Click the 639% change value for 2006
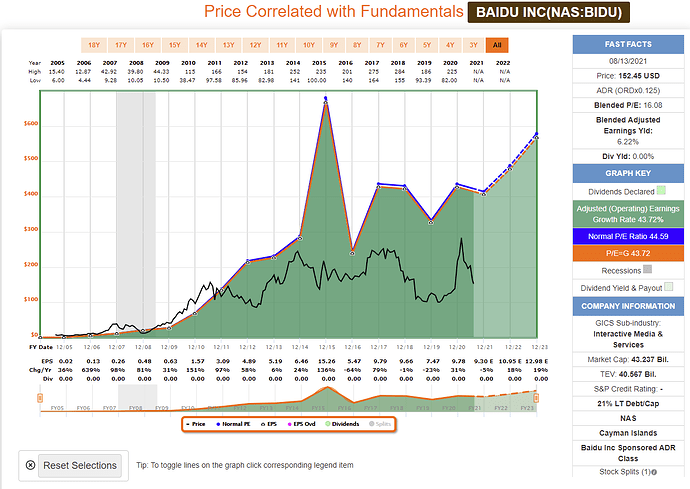690x489 pixels. [x=93, y=370]
